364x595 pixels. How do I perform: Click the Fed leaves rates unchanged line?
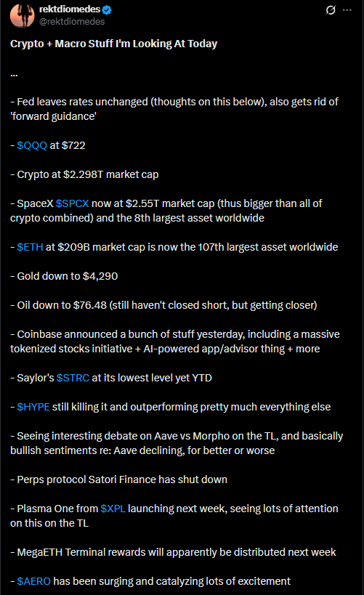174,109
